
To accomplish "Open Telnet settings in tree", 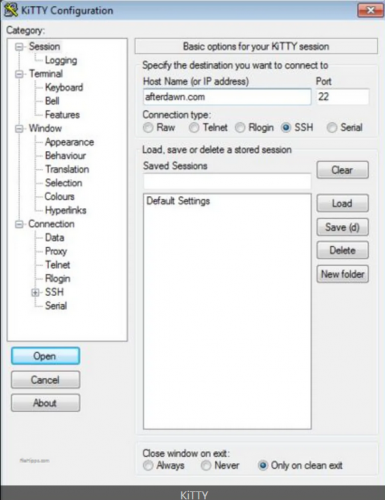I will (58, 265).
